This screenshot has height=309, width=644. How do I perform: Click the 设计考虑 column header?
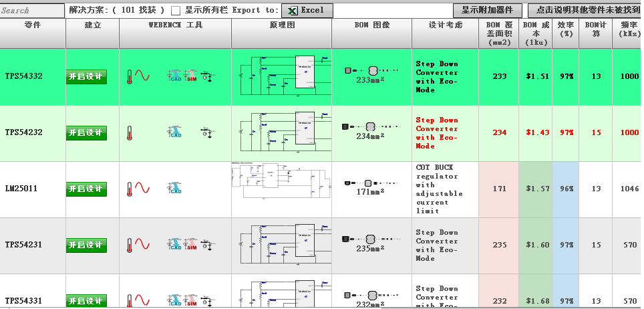click(x=446, y=33)
